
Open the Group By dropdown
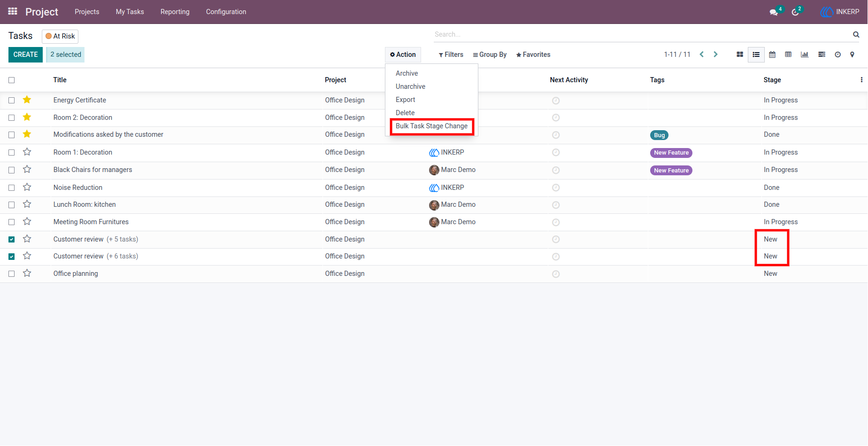[x=490, y=55]
